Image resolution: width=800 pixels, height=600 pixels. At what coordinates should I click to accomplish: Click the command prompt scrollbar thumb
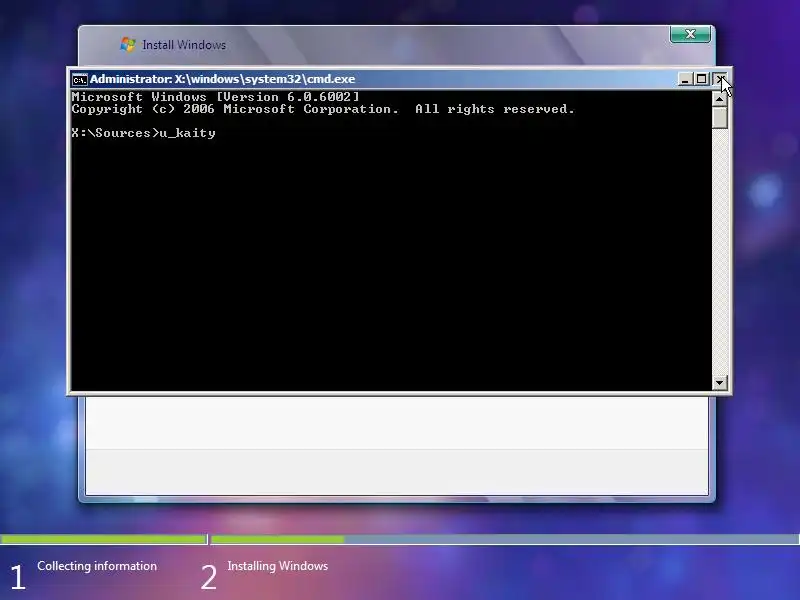tap(719, 117)
